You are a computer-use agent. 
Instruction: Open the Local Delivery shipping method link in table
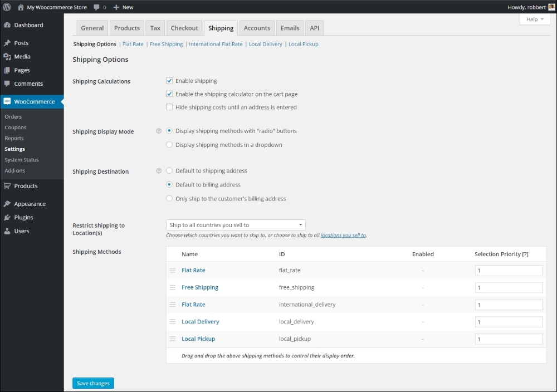(201, 322)
